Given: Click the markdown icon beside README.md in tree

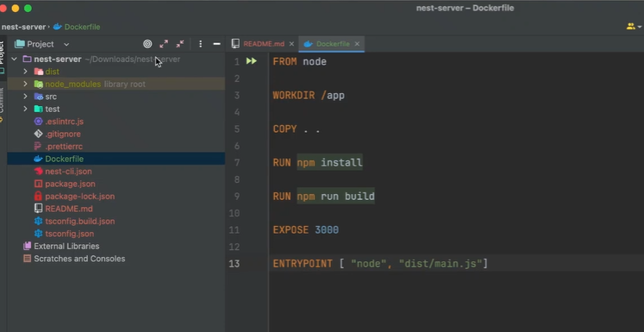Looking at the screenshot, I should pos(38,209).
